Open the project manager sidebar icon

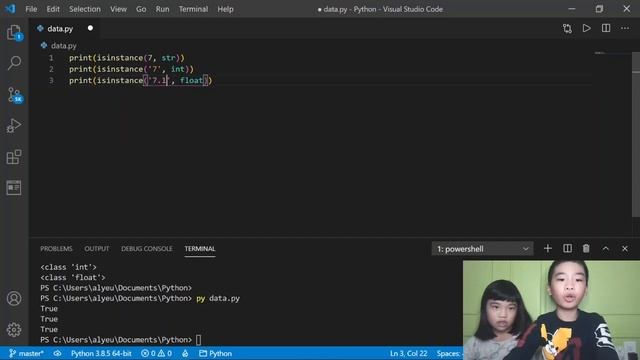(14, 188)
